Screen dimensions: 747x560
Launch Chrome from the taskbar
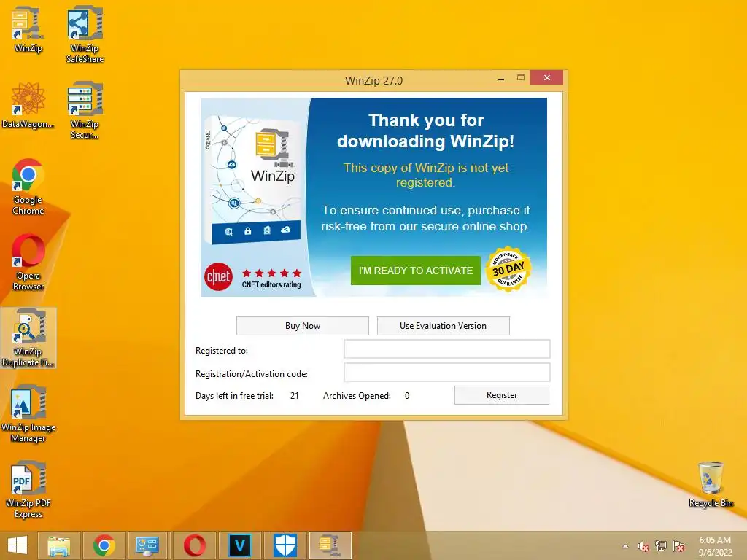pyautogui.click(x=104, y=545)
